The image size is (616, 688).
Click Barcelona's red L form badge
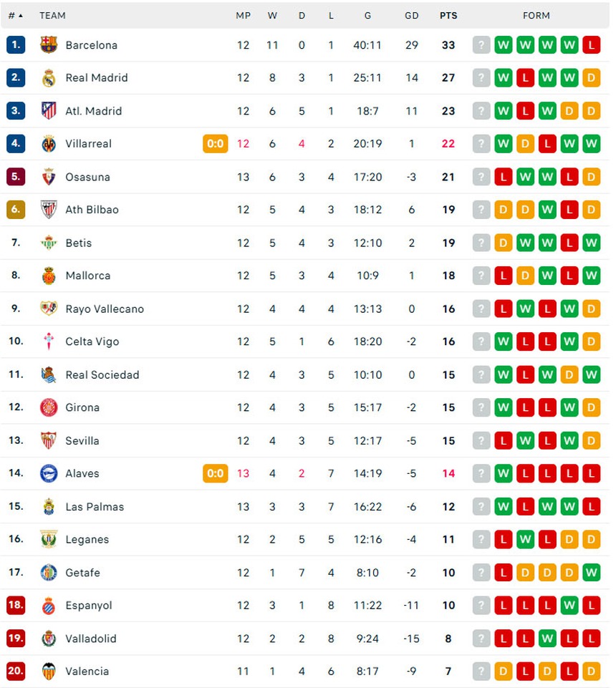coord(592,45)
